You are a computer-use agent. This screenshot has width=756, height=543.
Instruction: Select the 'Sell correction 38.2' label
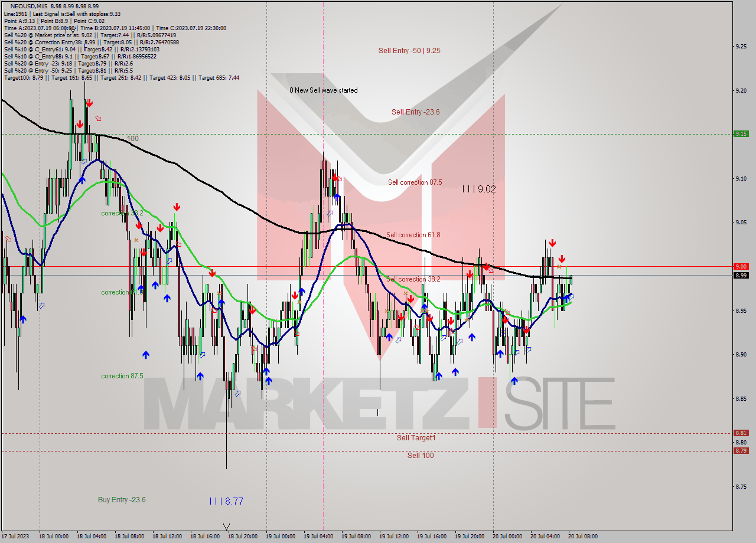click(413, 279)
